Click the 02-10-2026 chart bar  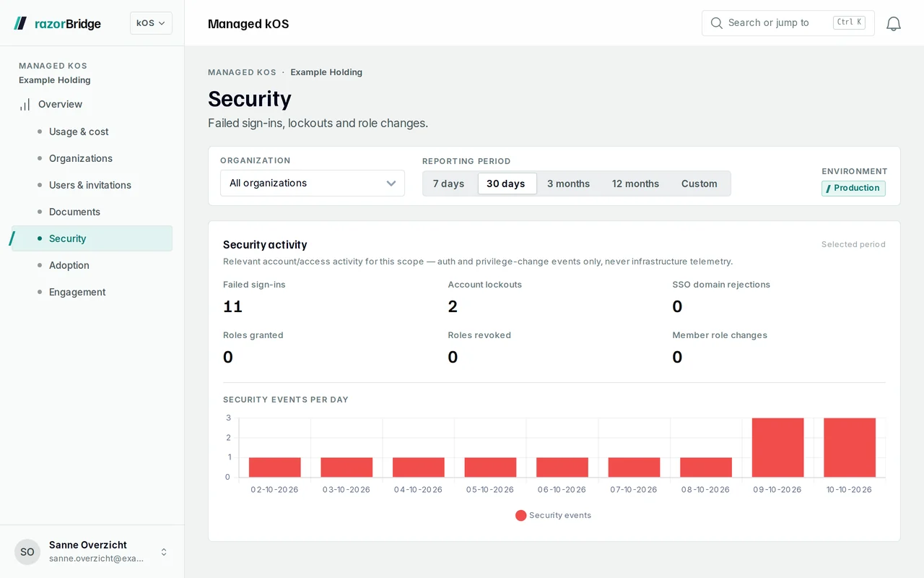[x=275, y=467]
